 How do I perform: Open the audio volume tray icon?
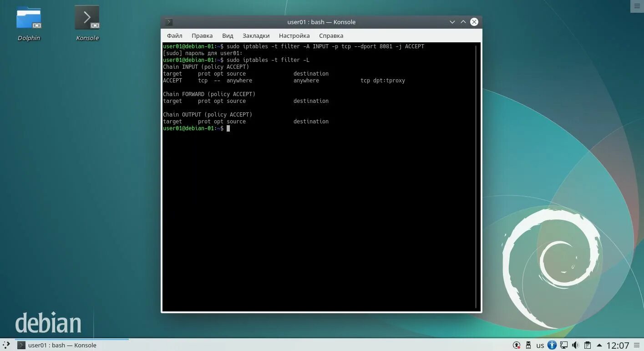tap(575, 345)
